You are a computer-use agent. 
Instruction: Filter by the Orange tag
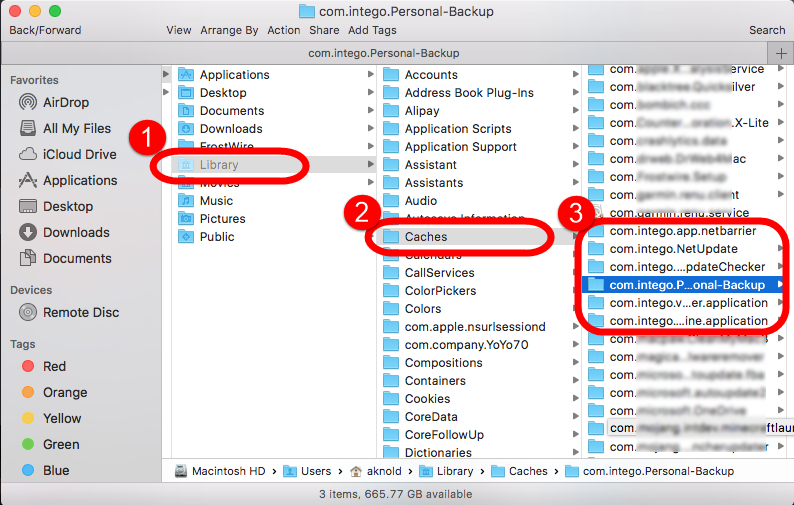click(x=55, y=392)
